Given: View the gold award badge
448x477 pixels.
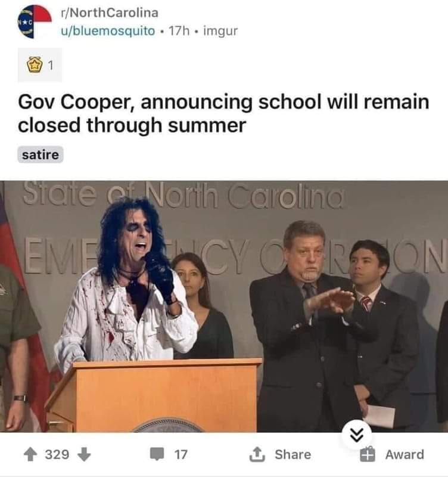Looking at the screenshot, I should point(35,65).
